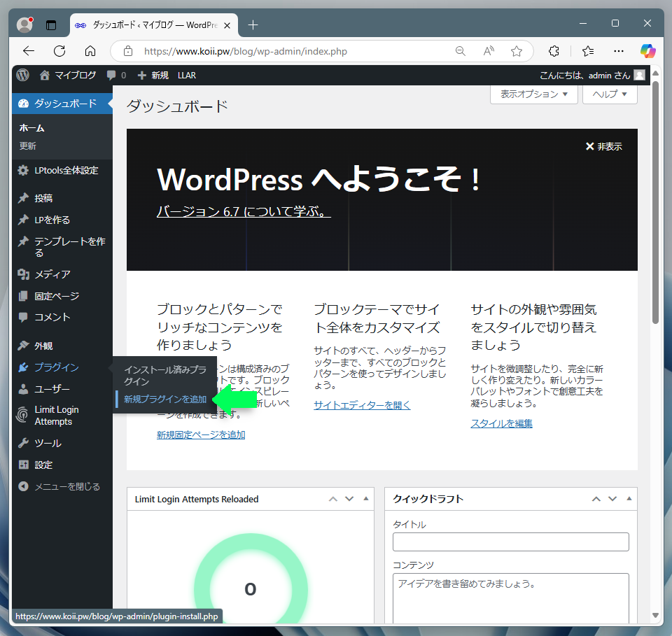Open the browser profile avatar
This screenshot has width=672, height=636.
(25, 25)
